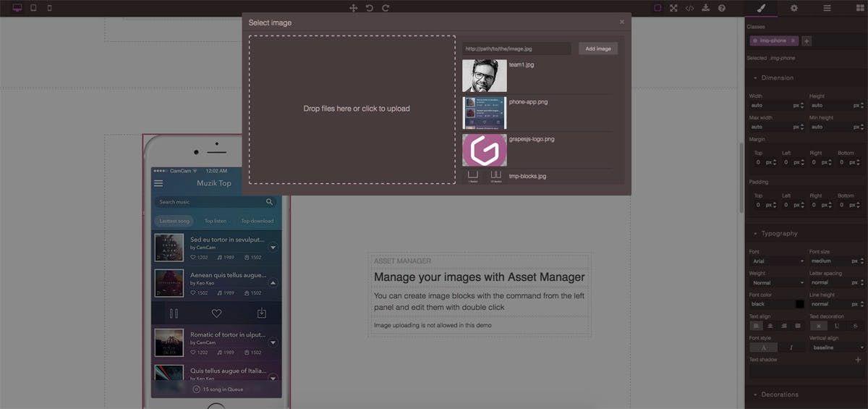Select italic font style
The height and width of the screenshot is (409, 868).
(791, 347)
